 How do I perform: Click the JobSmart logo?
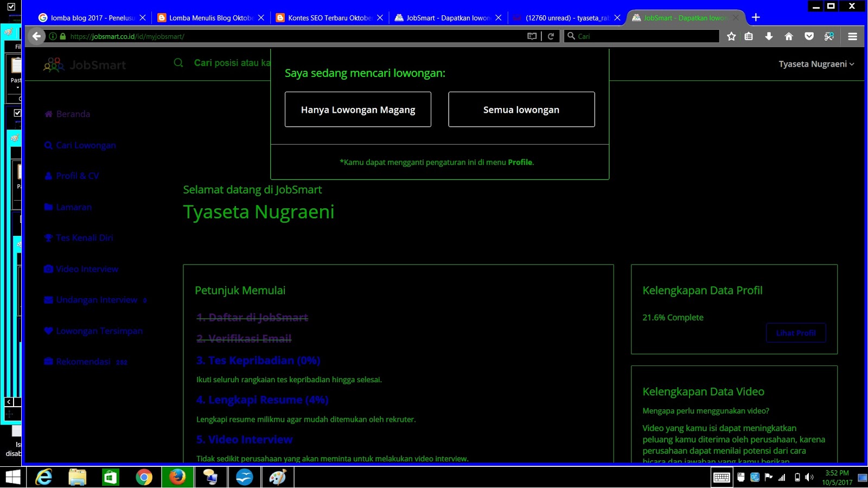pos(85,65)
